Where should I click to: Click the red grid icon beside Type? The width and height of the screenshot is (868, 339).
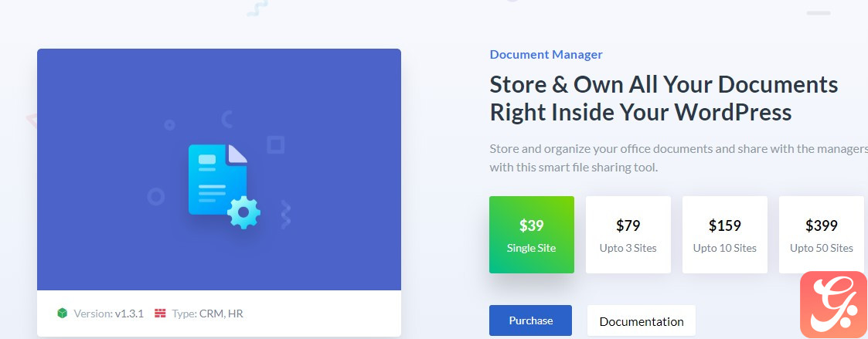[x=161, y=314]
